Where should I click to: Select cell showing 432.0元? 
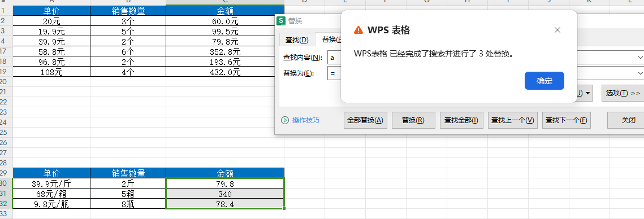225,72
